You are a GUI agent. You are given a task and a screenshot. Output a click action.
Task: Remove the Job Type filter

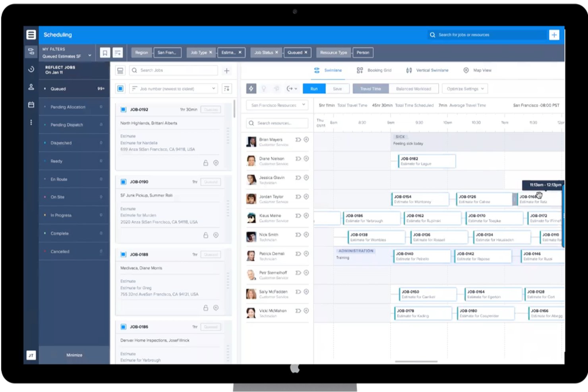[211, 52]
